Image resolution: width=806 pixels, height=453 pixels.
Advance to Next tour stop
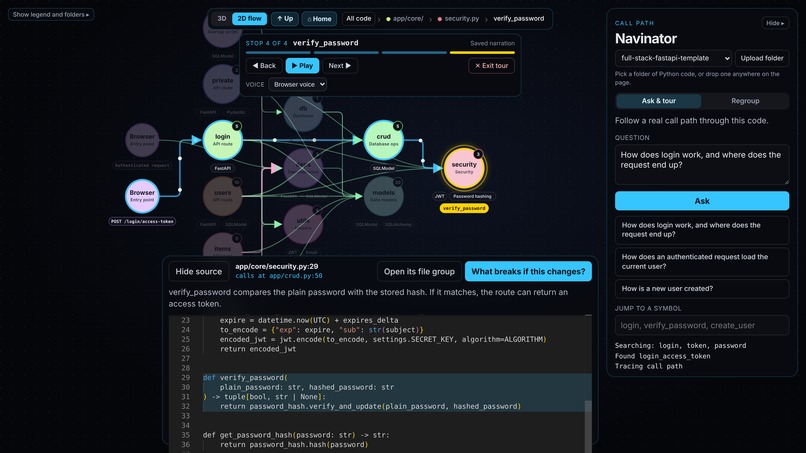coord(340,66)
